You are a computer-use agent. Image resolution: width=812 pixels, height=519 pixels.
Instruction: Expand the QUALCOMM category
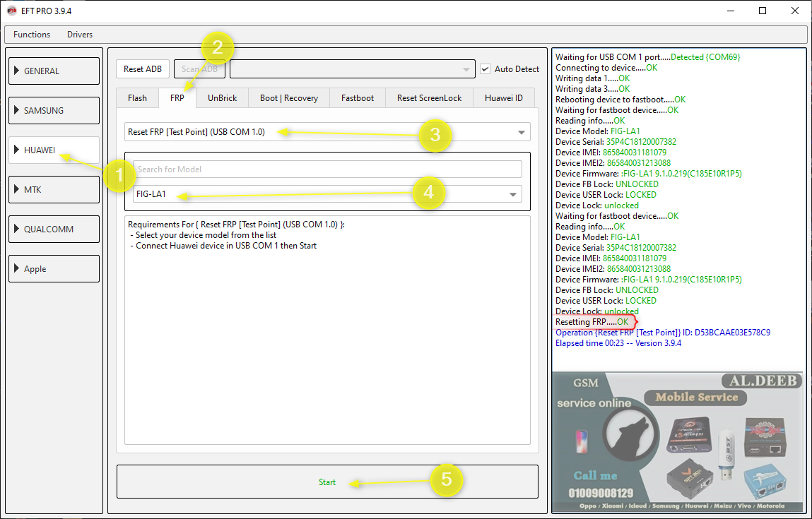point(54,229)
